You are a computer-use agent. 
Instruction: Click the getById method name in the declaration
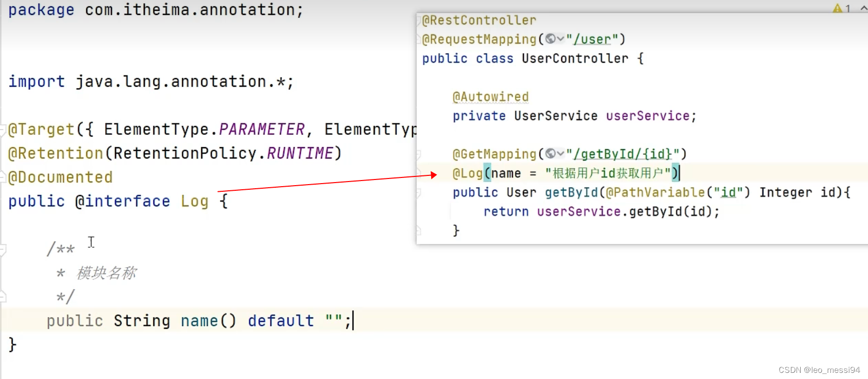click(571, 192)
